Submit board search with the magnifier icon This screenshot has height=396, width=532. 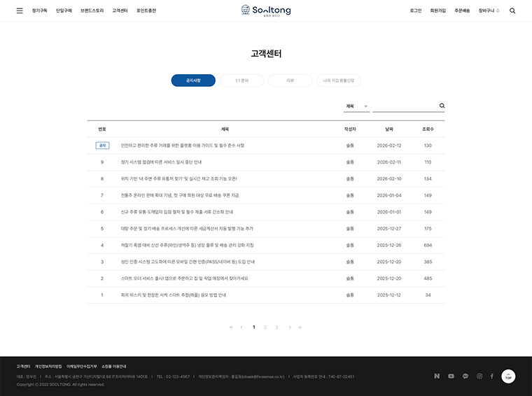pyautogui.click(x=442, y=106)
